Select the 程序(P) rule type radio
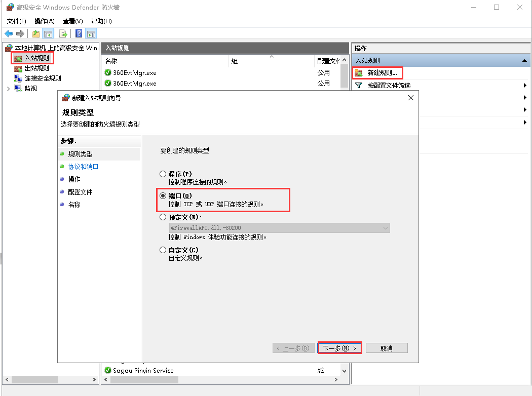 (x=163, y=174)
